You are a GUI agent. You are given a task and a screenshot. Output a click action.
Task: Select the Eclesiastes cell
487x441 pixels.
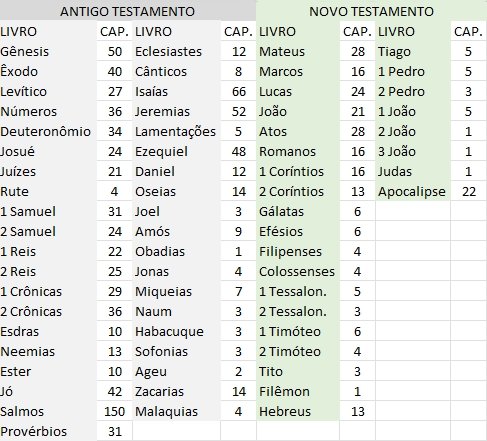point(176,51)
